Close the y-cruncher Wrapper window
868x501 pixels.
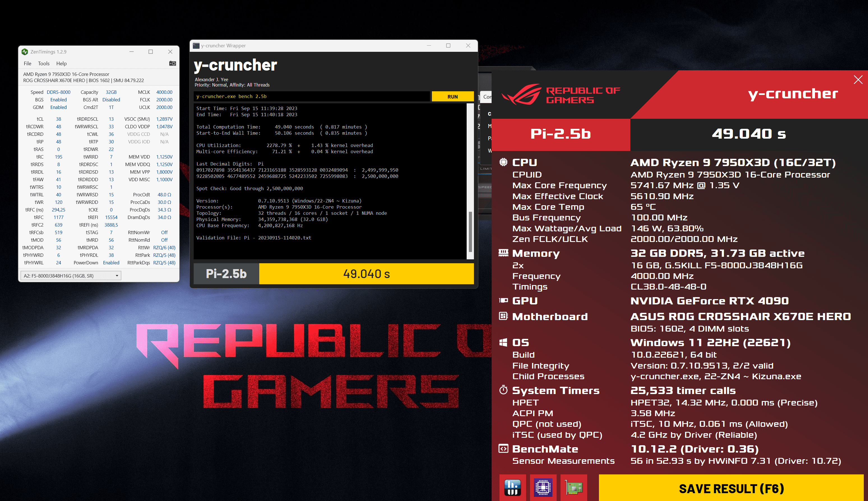pos(468,45)
